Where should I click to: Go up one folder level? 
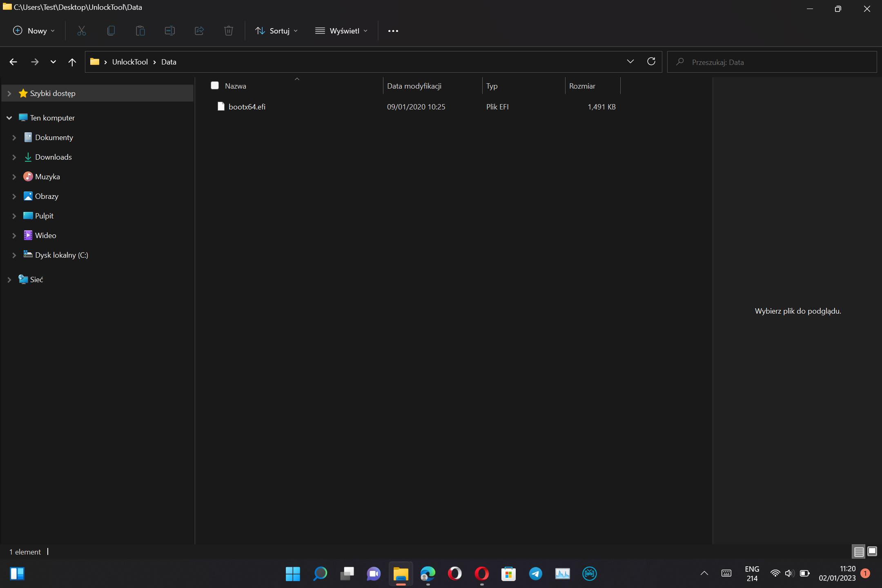(72, 62)
